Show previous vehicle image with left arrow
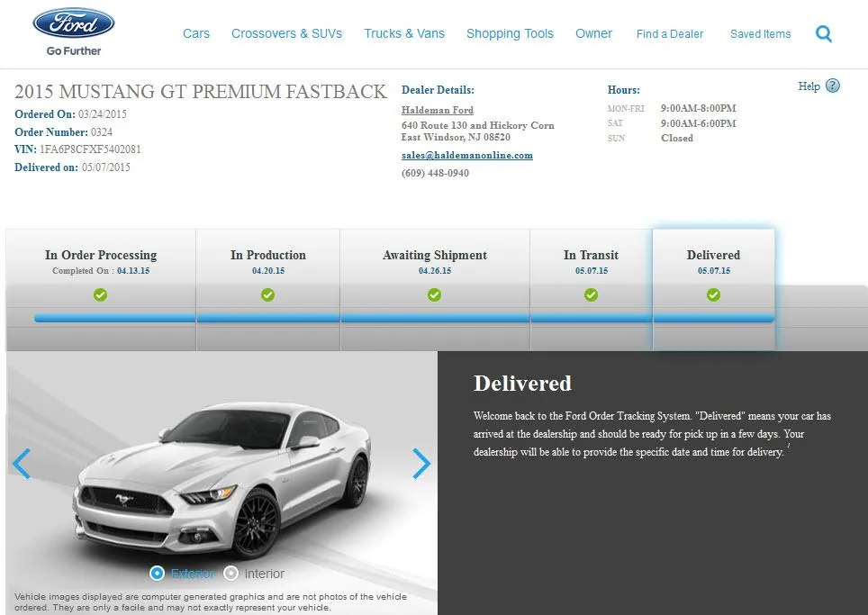The height and width of the screenshot is (615, 868). coord(22,464)
